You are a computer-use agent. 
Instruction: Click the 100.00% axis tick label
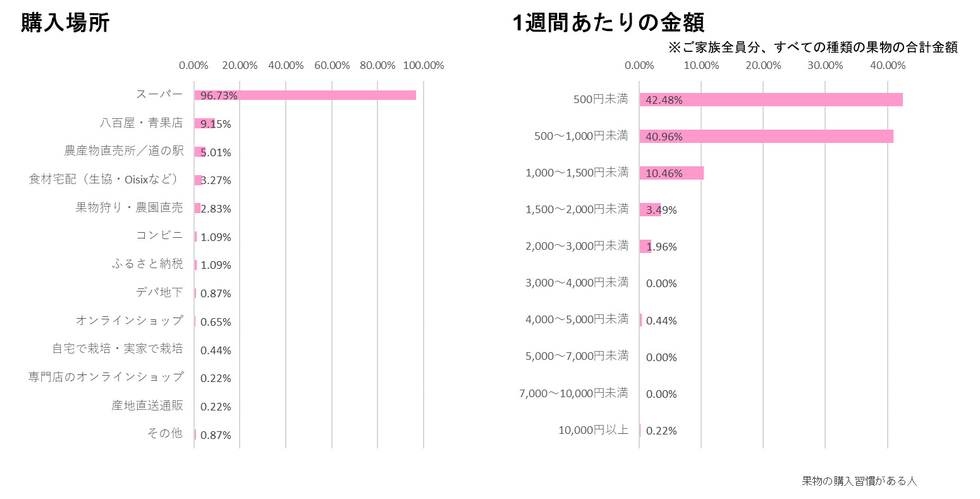(424, 66)
